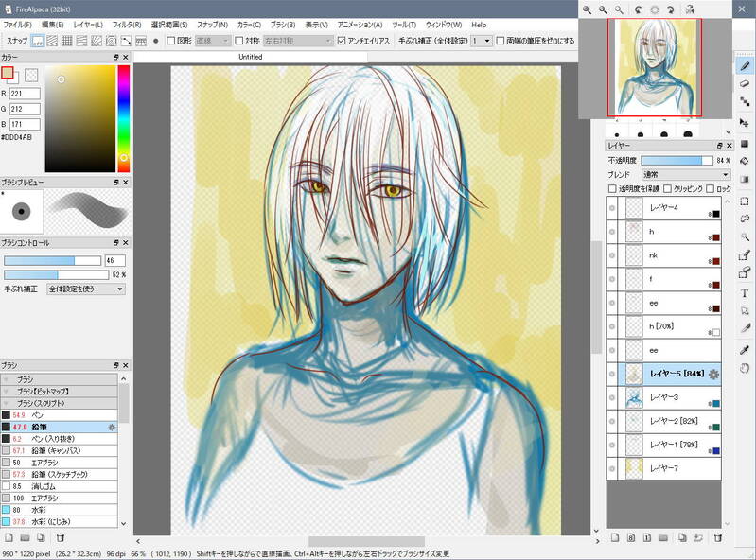
Task: Open 左右対称 symmetry type dropdown
Action: pos(298,41)
